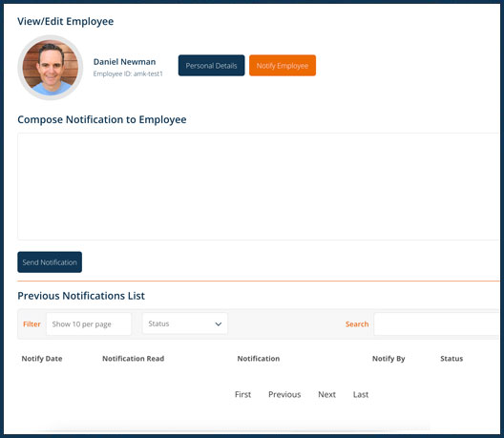Viewport: 504px width, 438px height.
Task: Jump to the Last page
Action: (x=361, y=394)
